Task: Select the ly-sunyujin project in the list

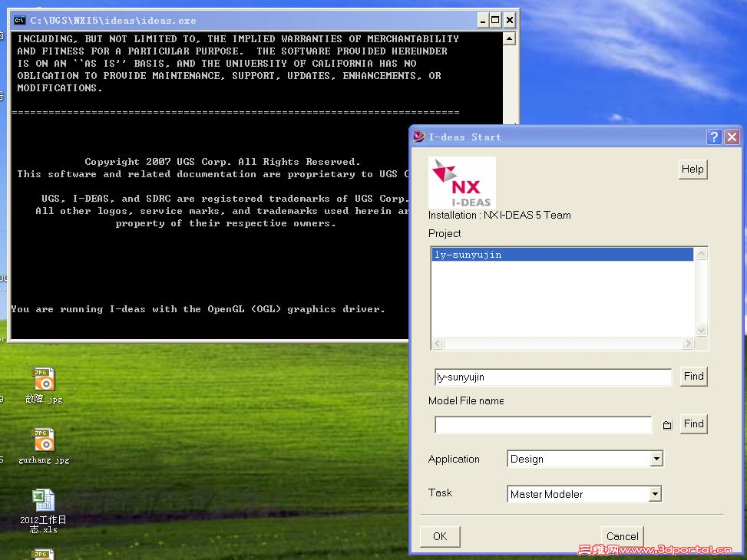Action: [562, 254]
